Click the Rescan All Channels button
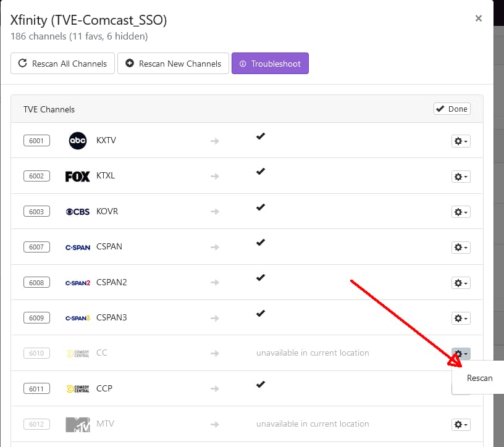 coord(62,63)
